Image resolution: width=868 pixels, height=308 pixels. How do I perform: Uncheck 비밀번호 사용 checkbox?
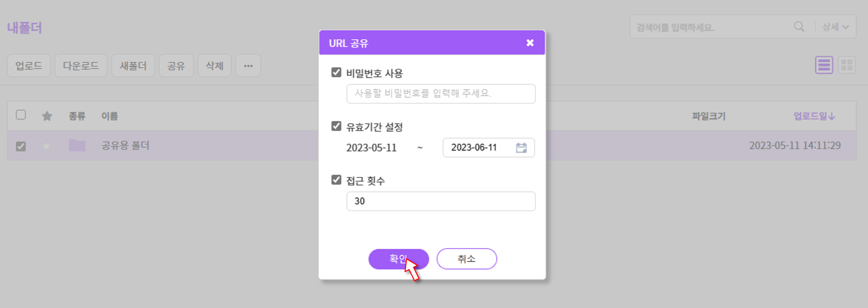click(336, 73)
